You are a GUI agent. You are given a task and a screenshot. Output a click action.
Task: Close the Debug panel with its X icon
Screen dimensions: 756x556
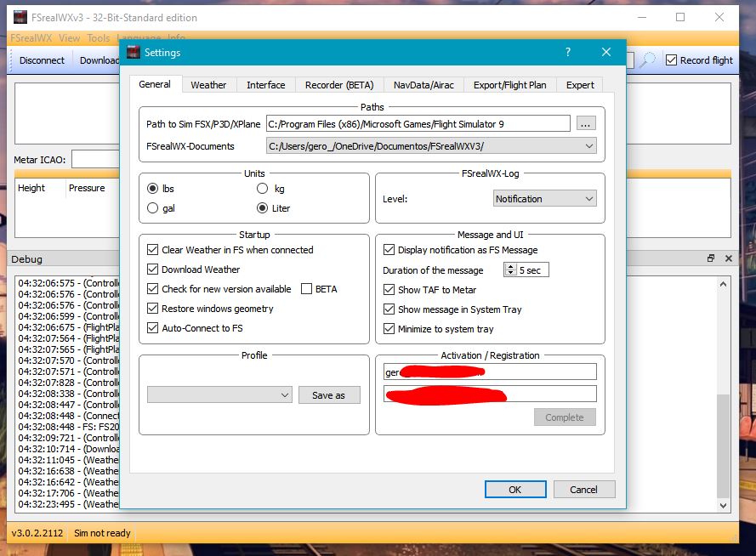[x=729, y=258]
